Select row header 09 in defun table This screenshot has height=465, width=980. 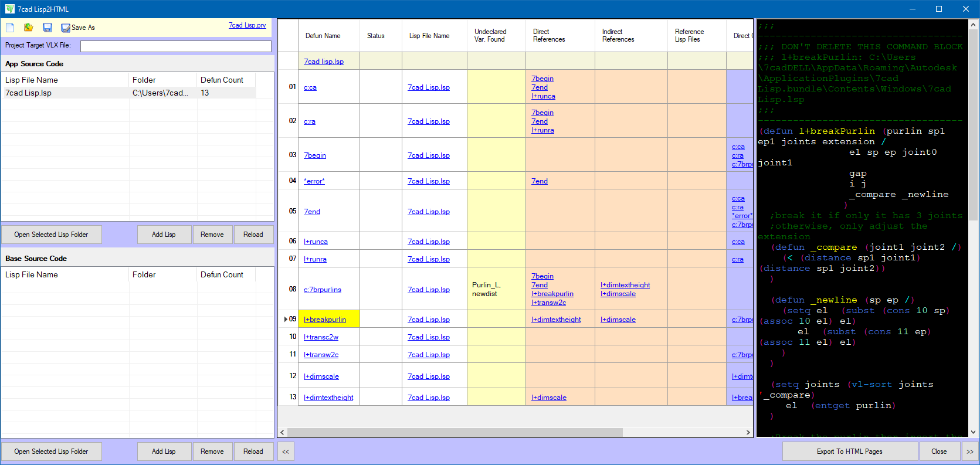point(288,319)
